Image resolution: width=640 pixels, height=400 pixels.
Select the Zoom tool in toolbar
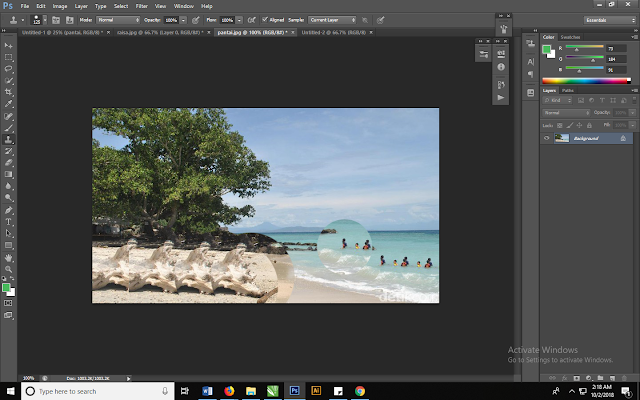click(8, 268)
